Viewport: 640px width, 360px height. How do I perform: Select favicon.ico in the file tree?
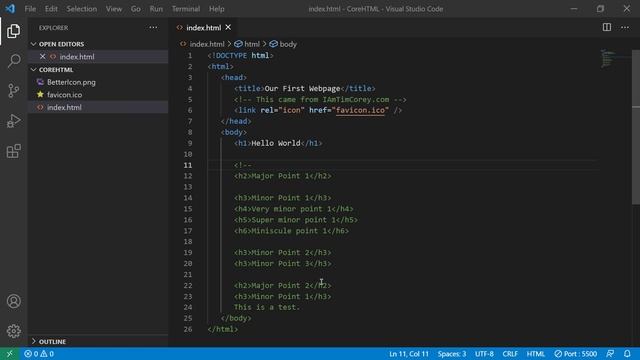[64, 95]
